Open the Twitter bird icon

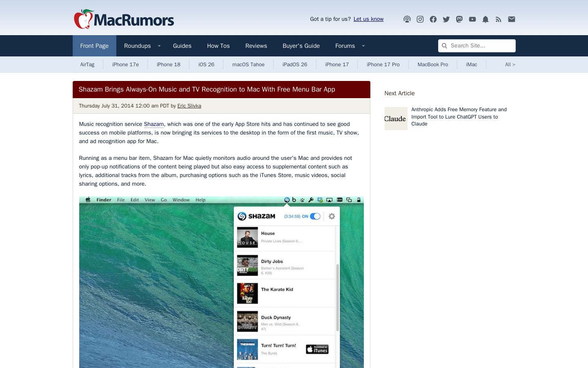(x=446, y=19)
